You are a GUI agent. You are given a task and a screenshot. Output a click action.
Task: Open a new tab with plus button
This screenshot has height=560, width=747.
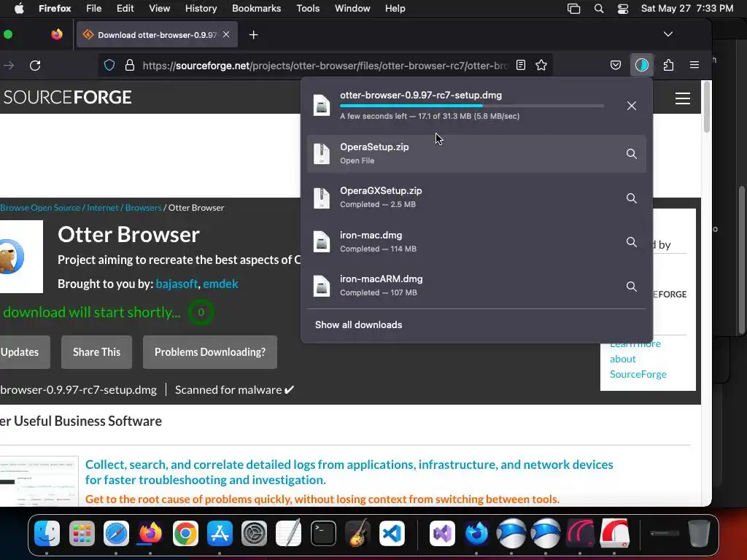pyautogui.click(x=253, y=35)
